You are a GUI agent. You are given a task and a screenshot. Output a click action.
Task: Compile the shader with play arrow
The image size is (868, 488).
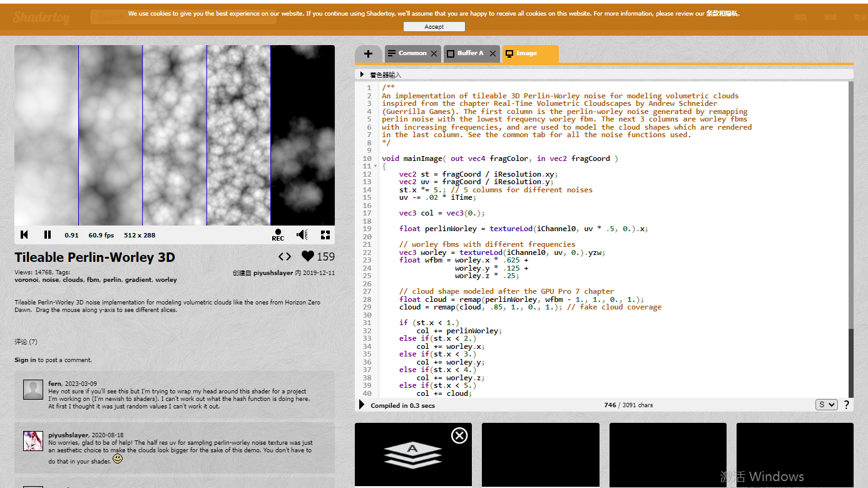coord(362,405)
